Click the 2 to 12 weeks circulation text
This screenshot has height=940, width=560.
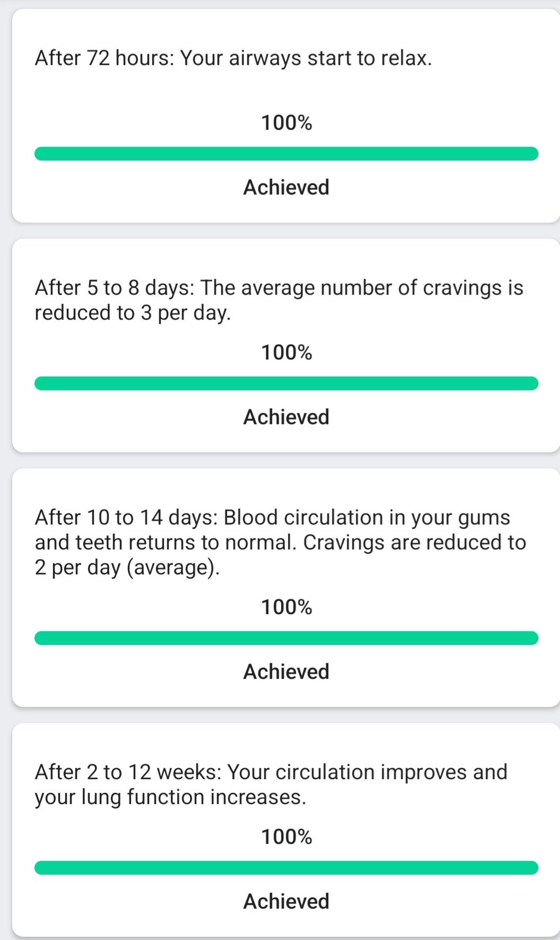coord(270,785)
